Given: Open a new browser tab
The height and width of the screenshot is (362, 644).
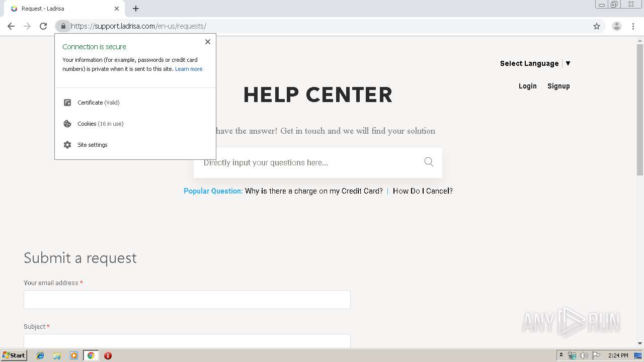Looking at the screenshot, I should (x=136, y=9).
